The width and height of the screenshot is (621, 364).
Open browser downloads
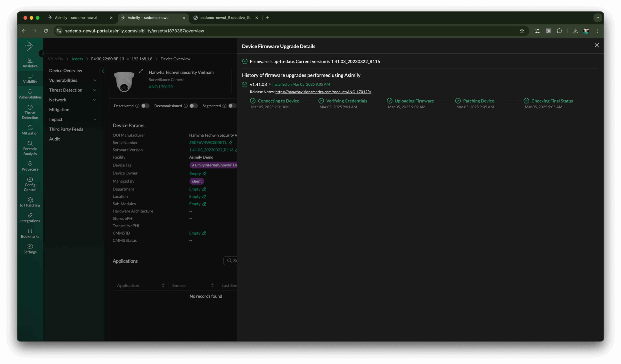click(x=575, y=31)
